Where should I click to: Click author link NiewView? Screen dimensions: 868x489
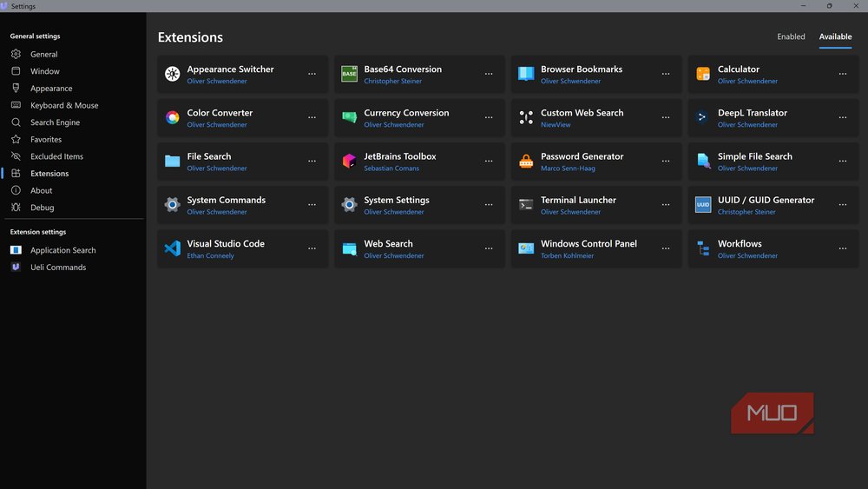click(x=556, y=124)
